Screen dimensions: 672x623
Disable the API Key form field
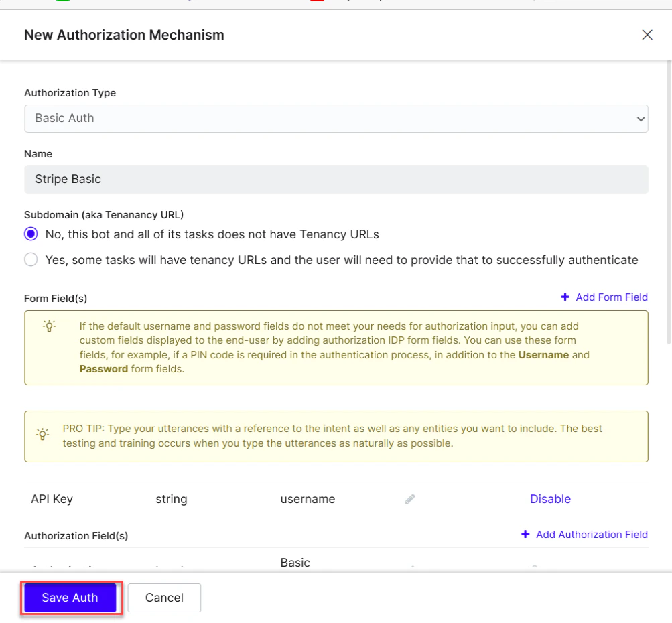click(x=550, y=498)
